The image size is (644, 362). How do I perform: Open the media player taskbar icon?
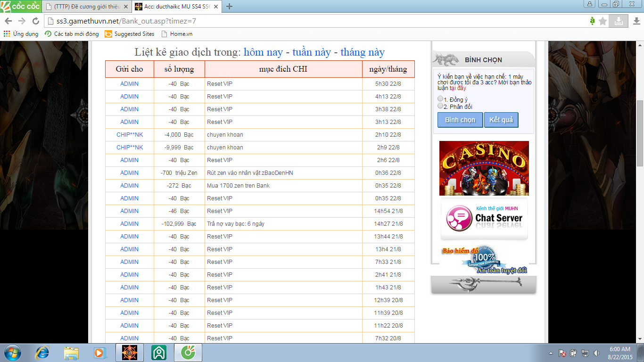[99, 353]
